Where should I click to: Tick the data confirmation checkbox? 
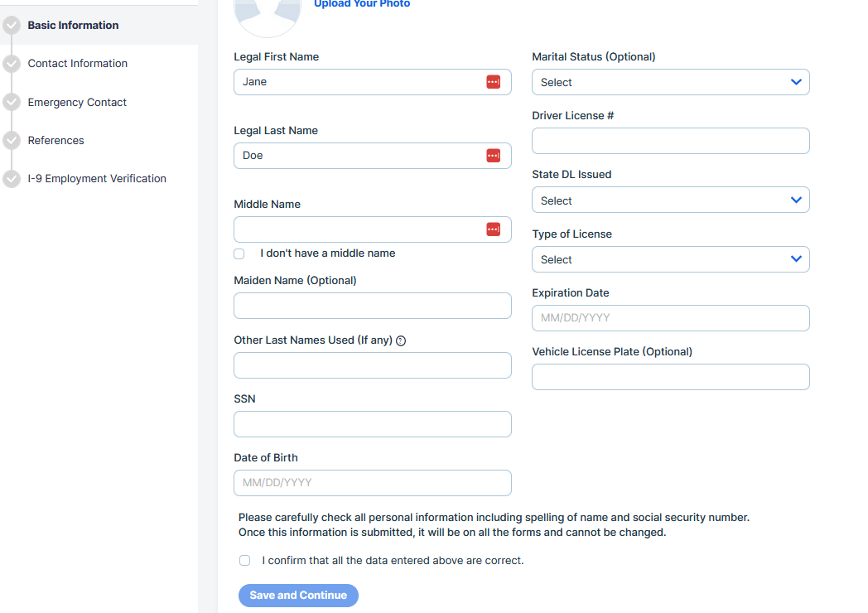point(244,561)
